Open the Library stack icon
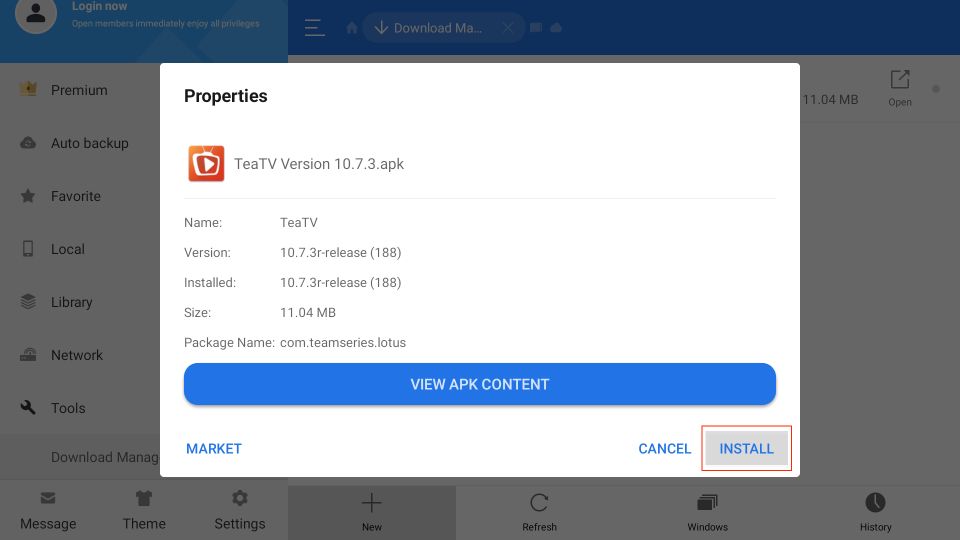960x540 pixels. click(28, 302)
